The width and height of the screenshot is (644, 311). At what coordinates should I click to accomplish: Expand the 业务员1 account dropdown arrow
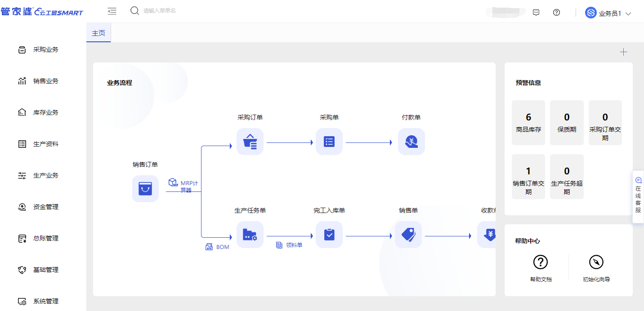[x=628, y=13]
